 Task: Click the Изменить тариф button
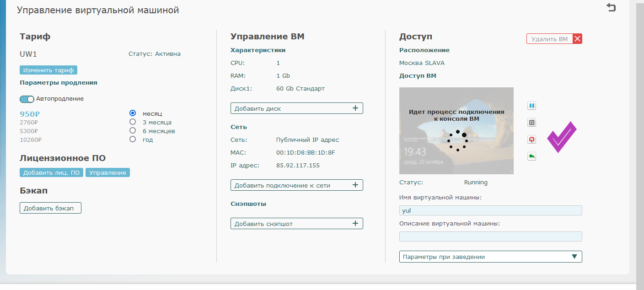[x=48, y=70]
